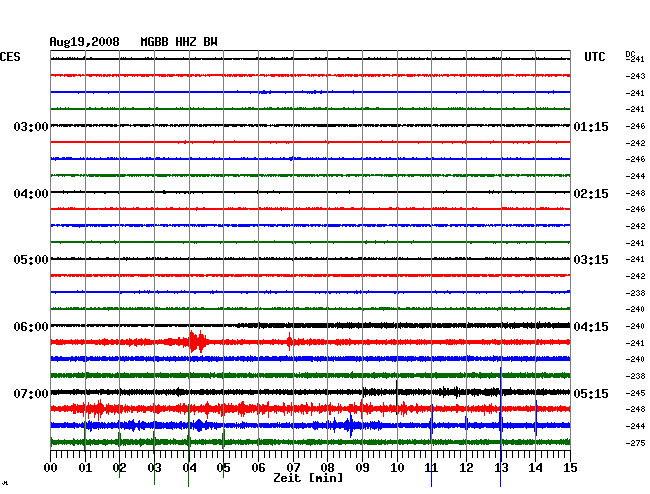Screen dimensions: 650x494
Task: Click the 01:15 UTC time label
Action: (591, 127)
